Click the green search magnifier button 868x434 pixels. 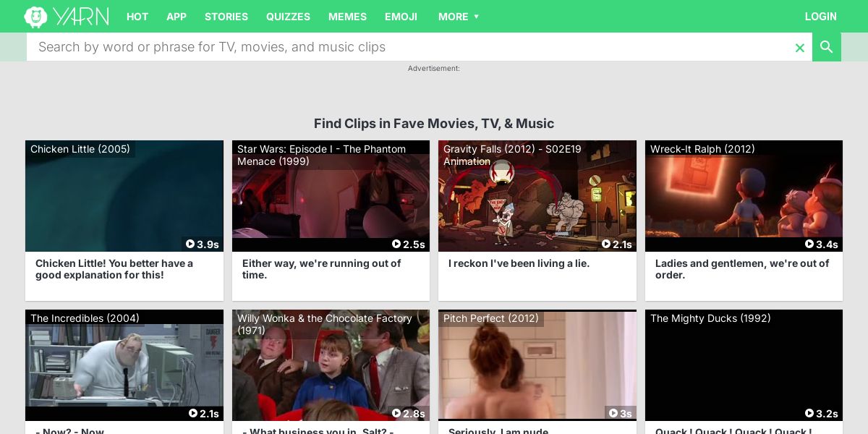[x=827, y=47]
